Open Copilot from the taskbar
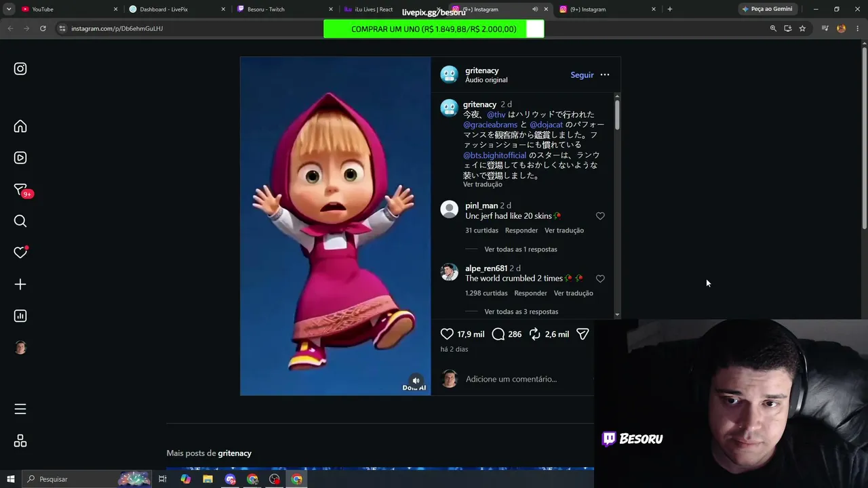This screenshot has width=868, height=488. (x=186, y=479)
